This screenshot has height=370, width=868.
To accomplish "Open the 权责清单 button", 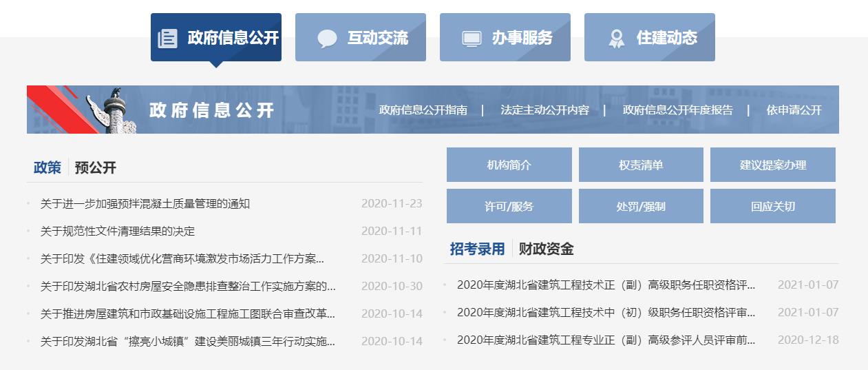I will tap(641, 165).
